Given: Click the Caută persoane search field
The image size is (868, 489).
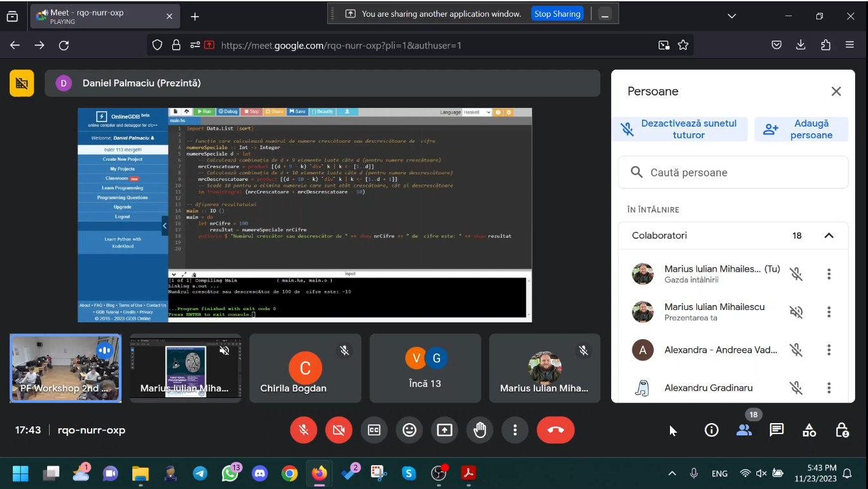Looking at the screenshot, I should 733,172.
